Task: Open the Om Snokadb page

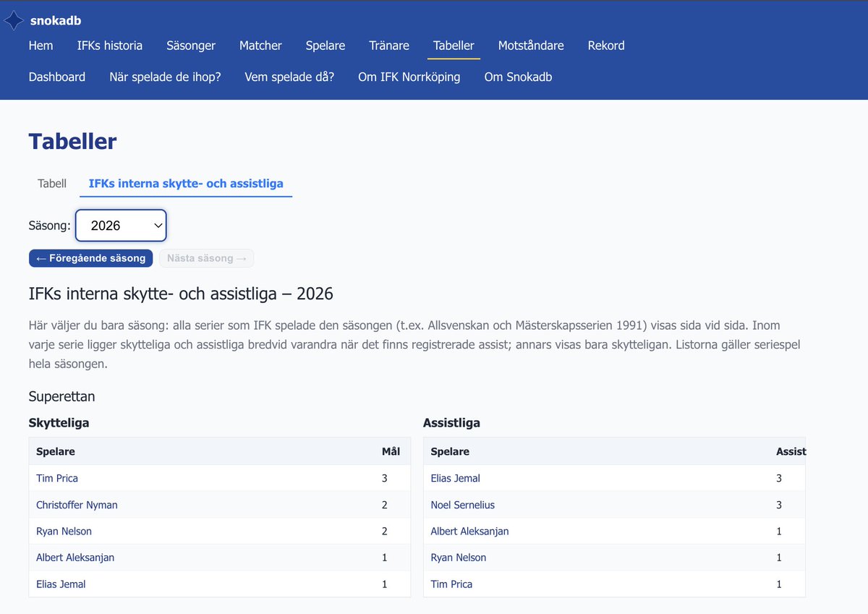Action: pos(518,77)
